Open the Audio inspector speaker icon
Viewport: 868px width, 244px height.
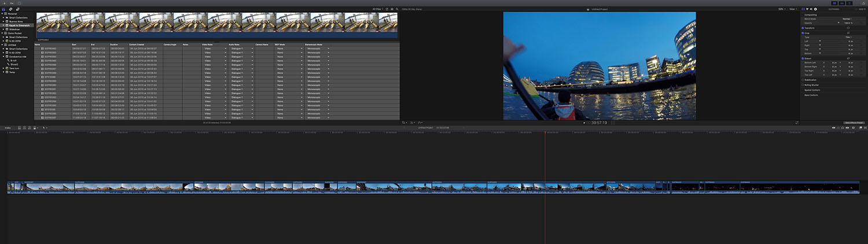811,9
